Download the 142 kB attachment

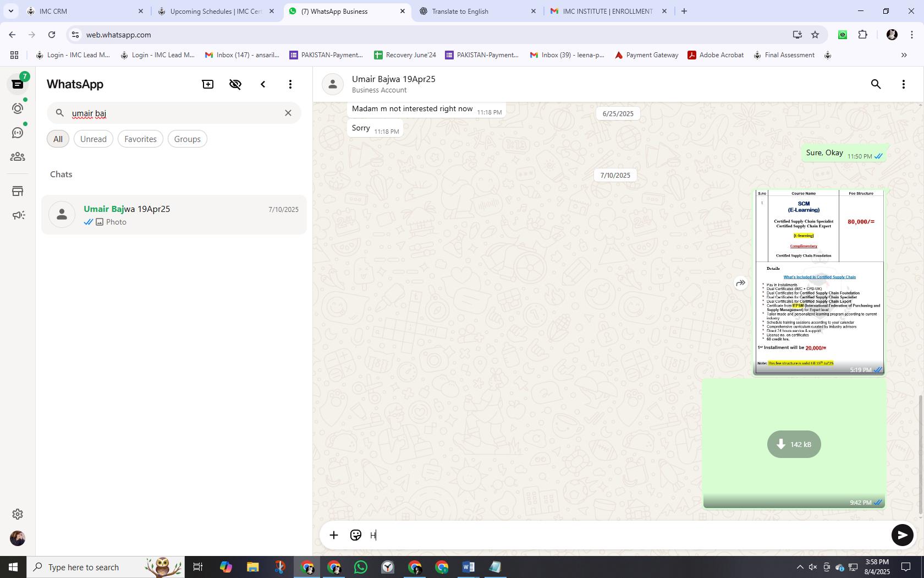pos(794,444)
